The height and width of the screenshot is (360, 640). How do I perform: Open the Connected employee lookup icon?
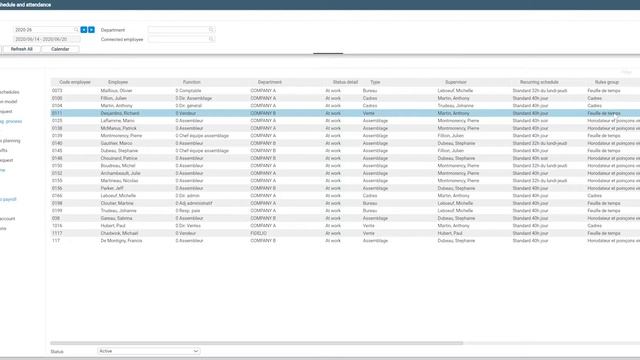coord(211,39)
